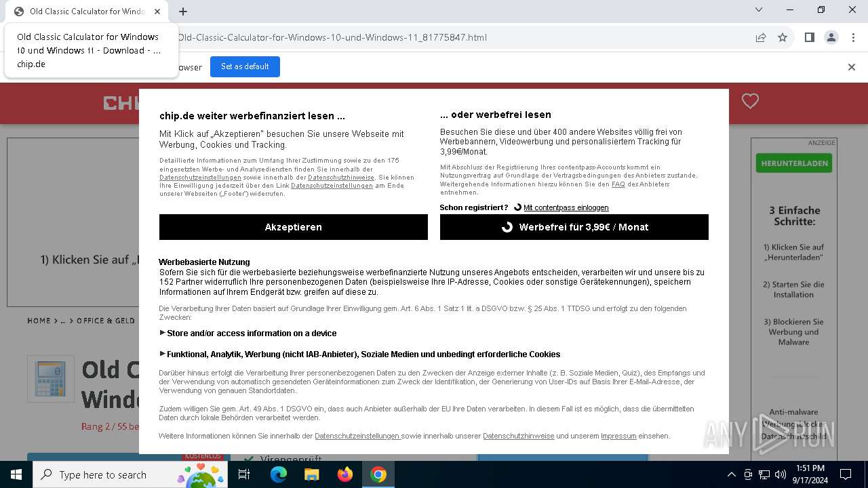Screen dimensions: 868x488
Task: Click the green HERUNTERLADEN ad button
Action: coord(793,163)
